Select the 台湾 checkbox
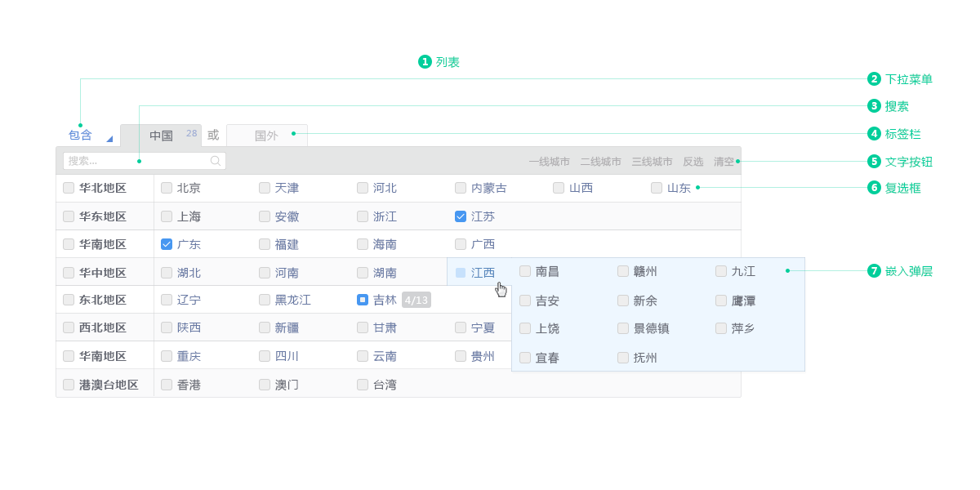Viewport: 980px width, 490px height. click(x=363, y=385)
